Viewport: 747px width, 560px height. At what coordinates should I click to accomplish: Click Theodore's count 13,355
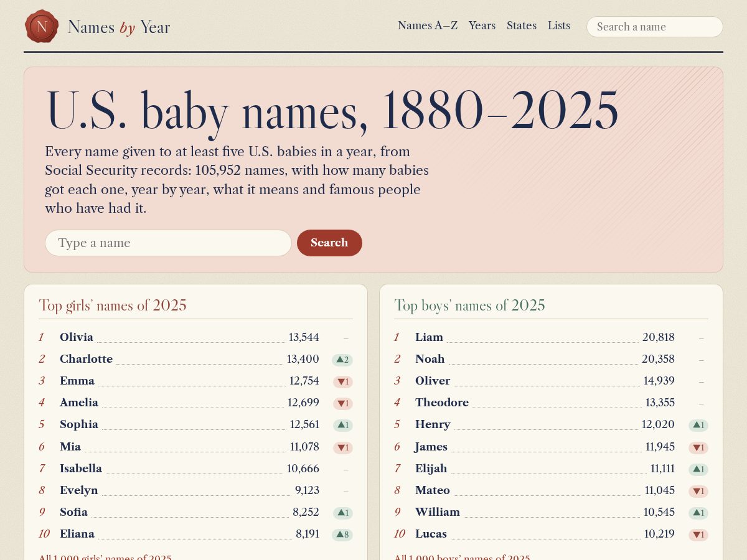(660, 403)
